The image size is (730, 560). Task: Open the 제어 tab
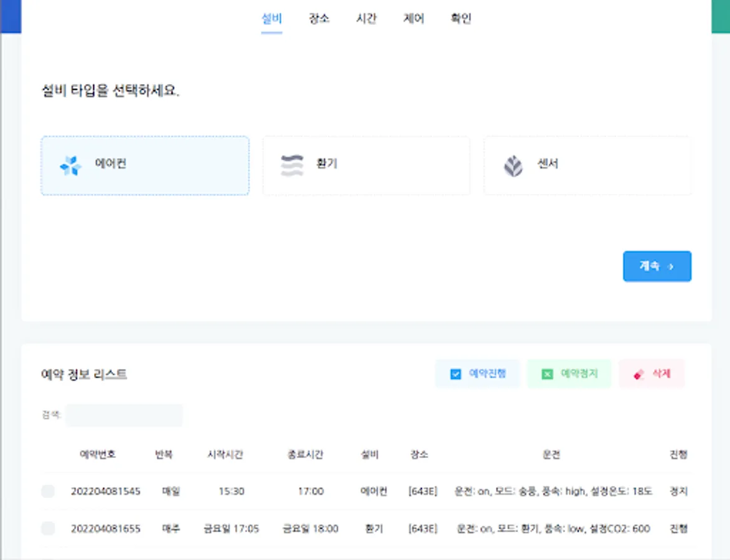pos(413,18)
